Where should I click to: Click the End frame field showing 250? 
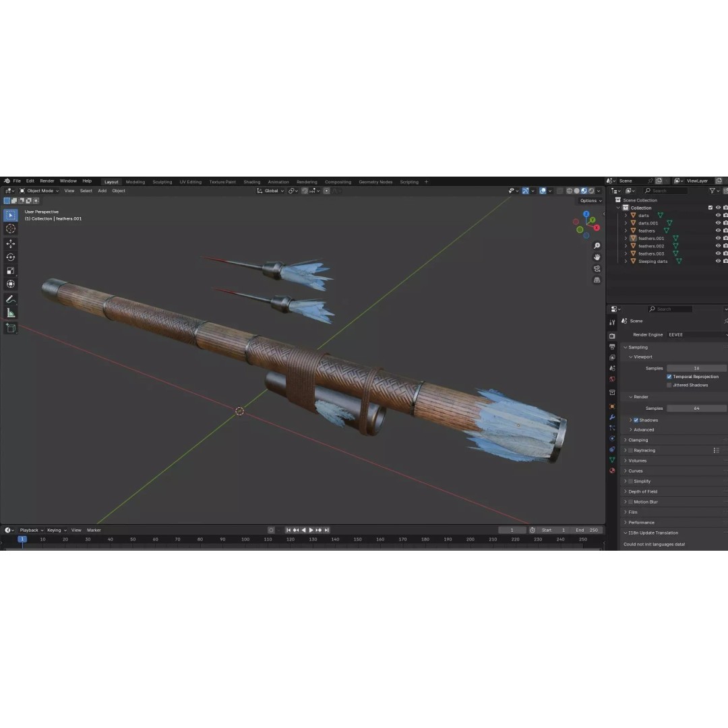(x=587, y=530)
